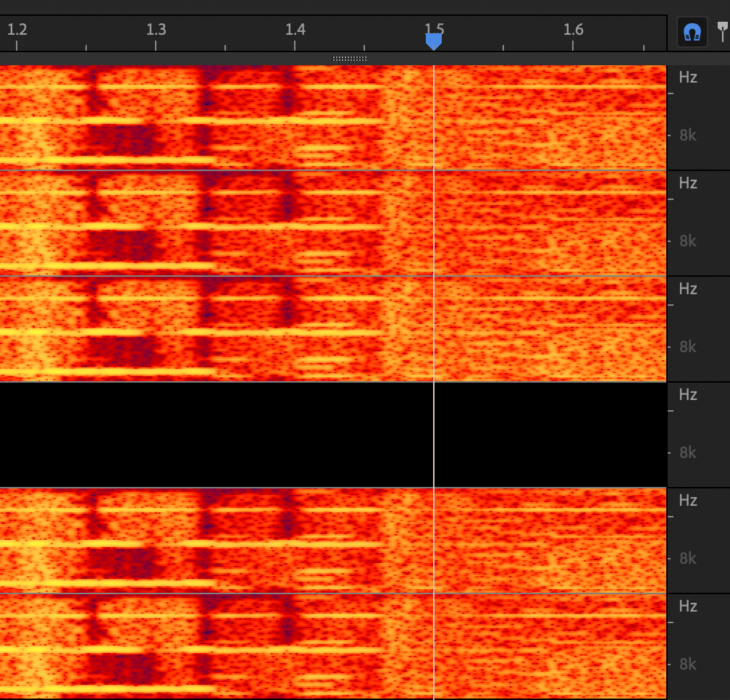The height and width of the screenshot is (700, 730).
Task: Click the Hz label of the bottom channel
Action: coord(687,606)
